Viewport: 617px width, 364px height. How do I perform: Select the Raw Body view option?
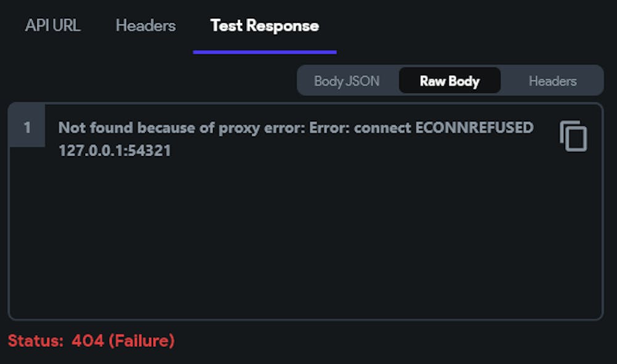(450, 81)
